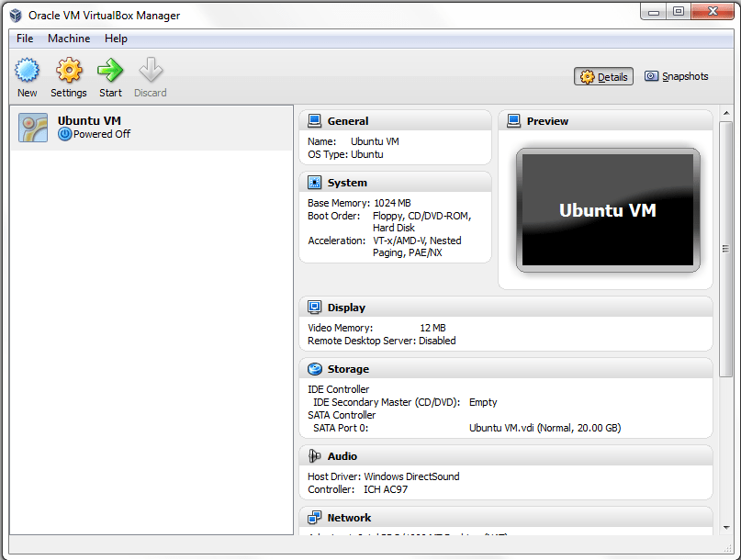The width and height of the screenshot is (741, 560).
Task: Click the 'Floppy, CD/DVD-ROM,' boot order text
Action: 422,216
